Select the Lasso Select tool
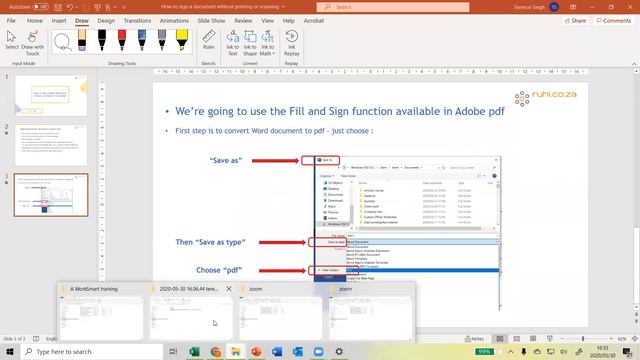Viewport: 640px width, 360px height. click(x=62, y=42)
